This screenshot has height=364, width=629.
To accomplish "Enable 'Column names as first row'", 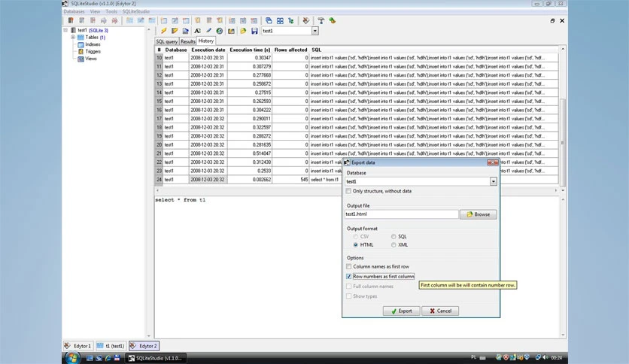I will pos(348,266).
